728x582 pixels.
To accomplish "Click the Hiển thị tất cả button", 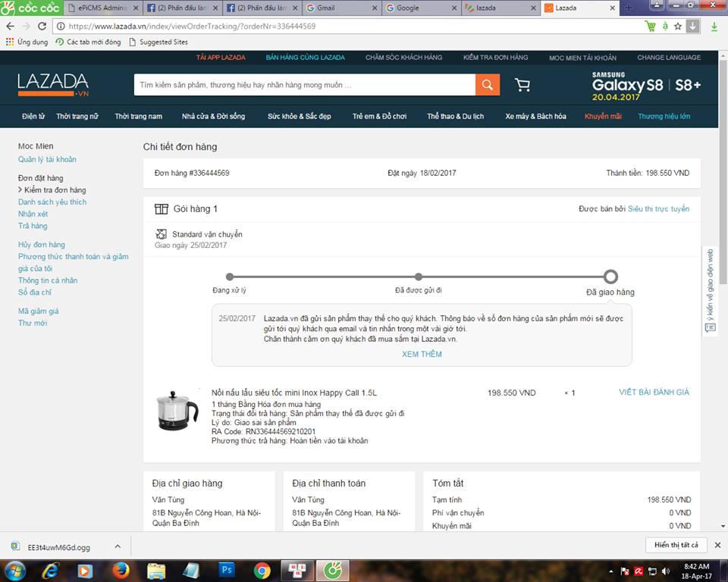I will (x=676, y=545).
